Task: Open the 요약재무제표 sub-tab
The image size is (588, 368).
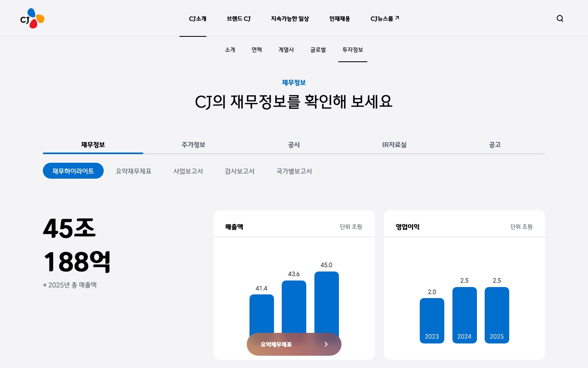Action: [134, 171]
